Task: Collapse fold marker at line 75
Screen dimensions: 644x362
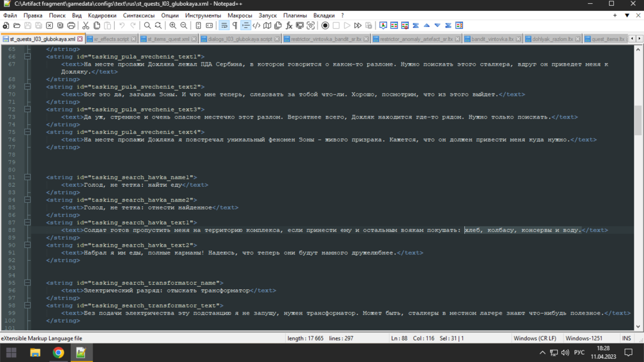Action: pos(28,132)
